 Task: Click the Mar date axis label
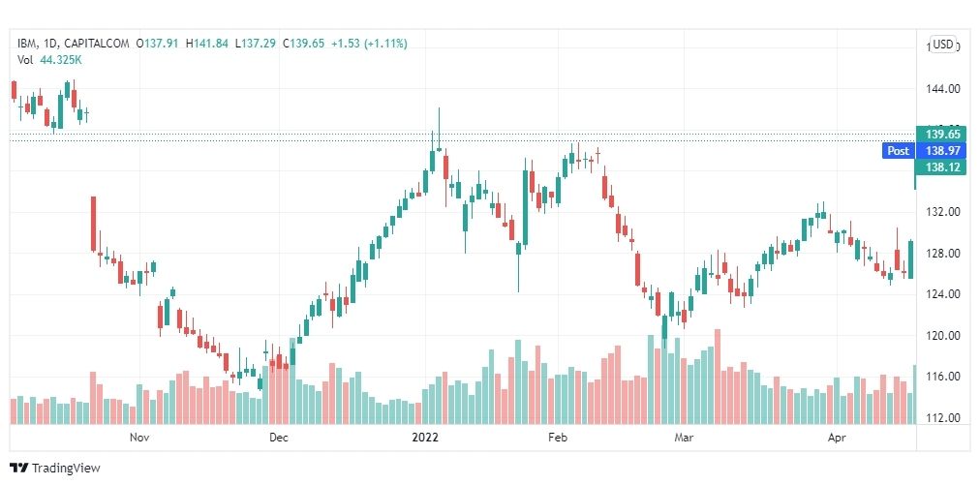[685, 438]
